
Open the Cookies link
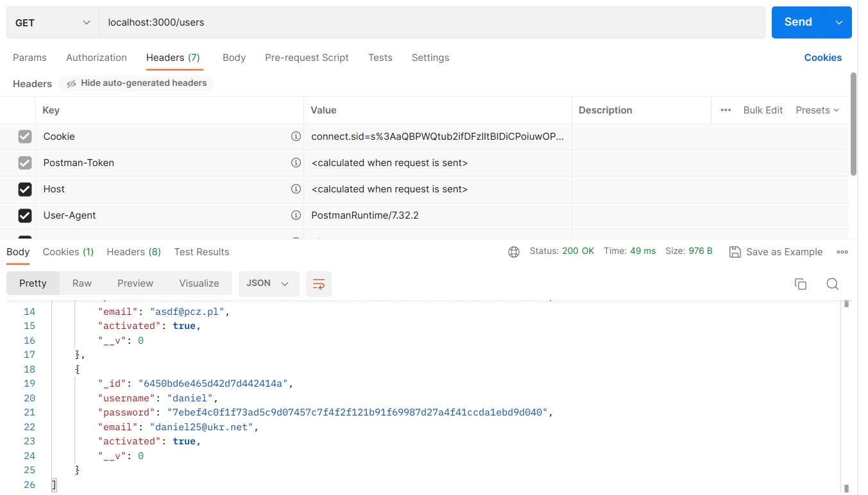click(x=822, y=58)
